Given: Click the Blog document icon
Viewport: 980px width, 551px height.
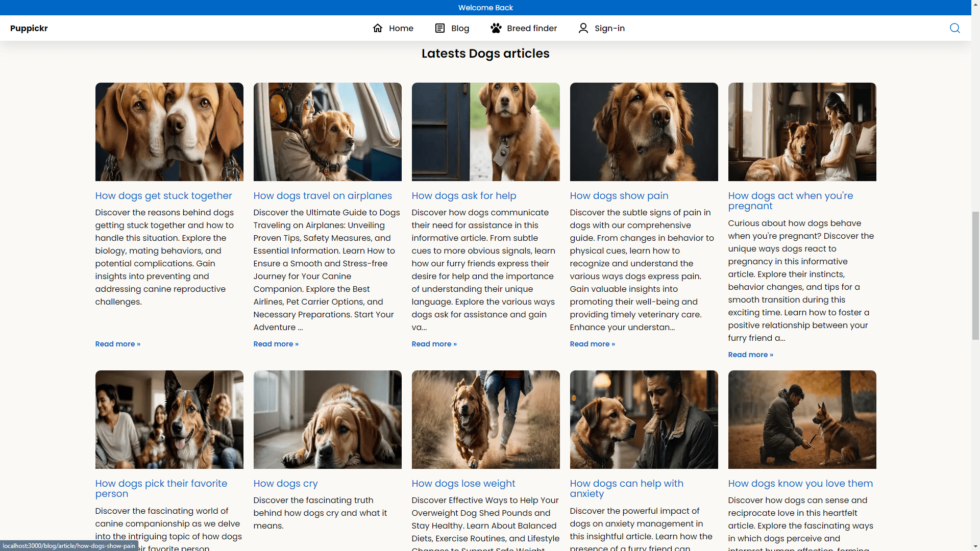Looking at the screenshot, I should pos(439,28).
